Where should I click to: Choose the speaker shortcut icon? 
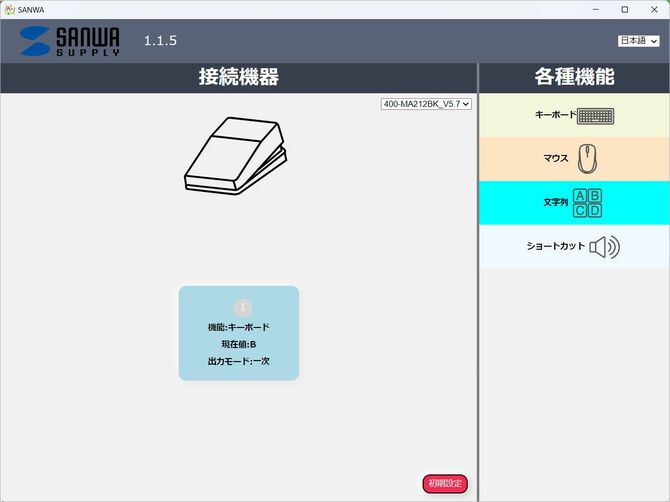pos(604,247)
